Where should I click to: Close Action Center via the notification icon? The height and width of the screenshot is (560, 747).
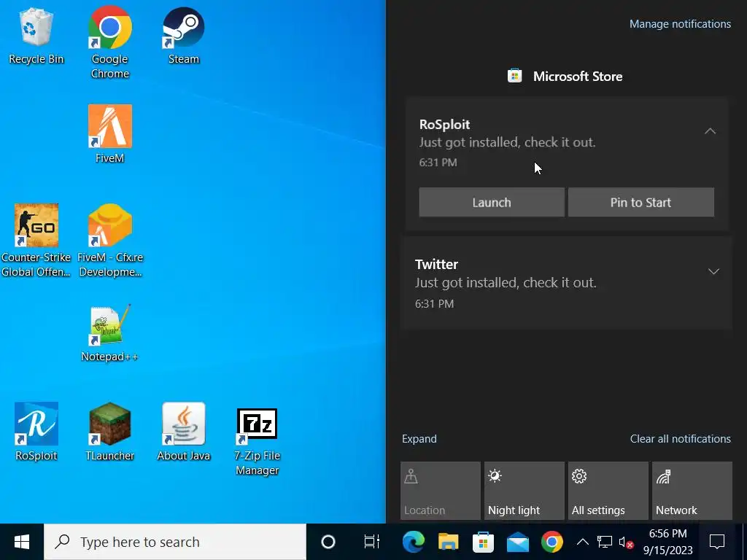pyautogui.click(x=717, y=542)
